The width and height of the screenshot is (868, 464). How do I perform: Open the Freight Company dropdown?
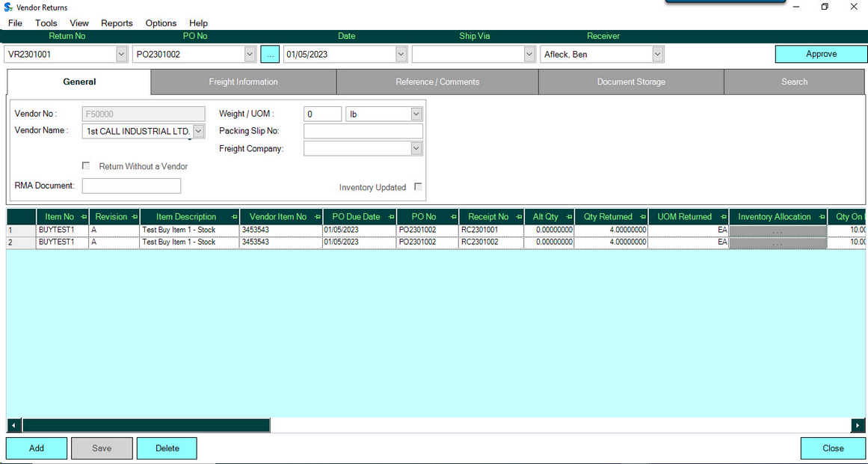(416, 149)
